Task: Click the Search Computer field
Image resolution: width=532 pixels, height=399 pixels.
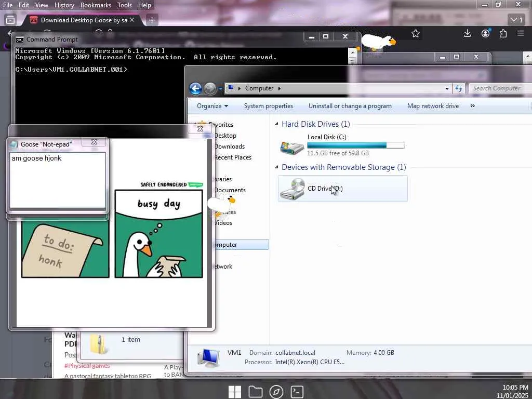Action: pos(500,88)
